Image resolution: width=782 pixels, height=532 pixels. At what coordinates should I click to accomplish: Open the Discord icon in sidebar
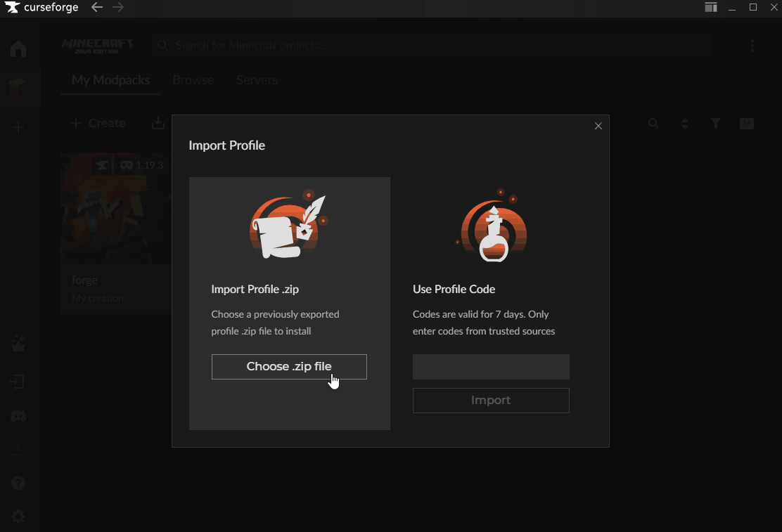[18, 416]
